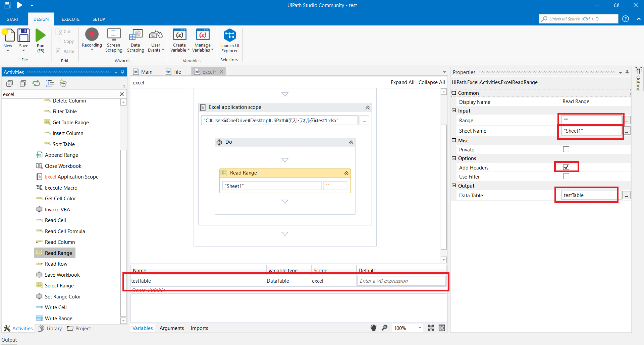644x345 pixels.
Task: Close the excel workflow tab
Action: tap(221, 72)
